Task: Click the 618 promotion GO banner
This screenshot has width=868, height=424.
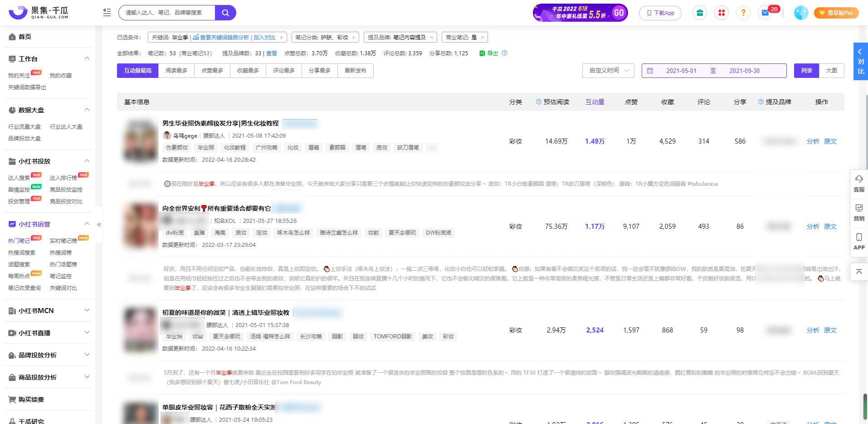Action: point(580,13)
